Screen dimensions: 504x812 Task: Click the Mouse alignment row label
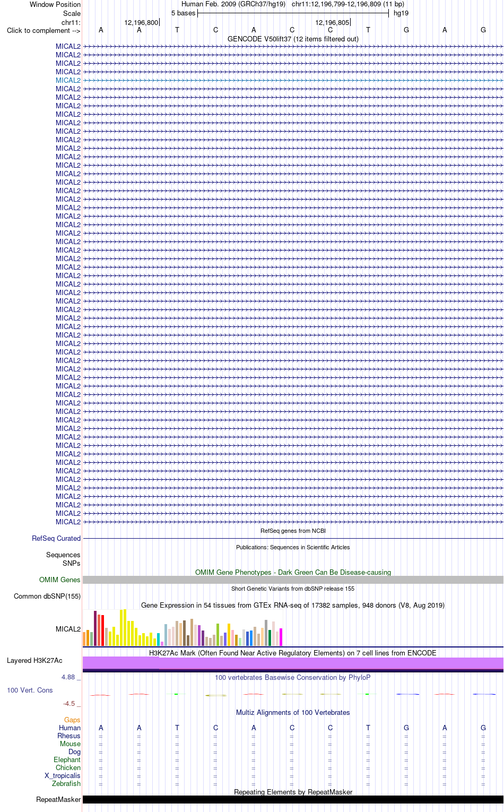(70, 744)
